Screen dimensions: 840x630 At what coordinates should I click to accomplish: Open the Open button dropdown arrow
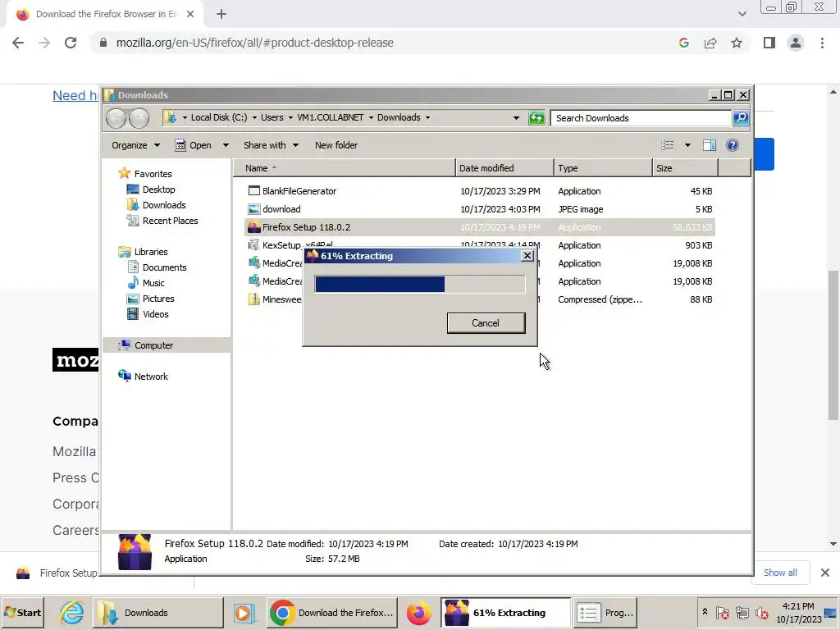226,145
